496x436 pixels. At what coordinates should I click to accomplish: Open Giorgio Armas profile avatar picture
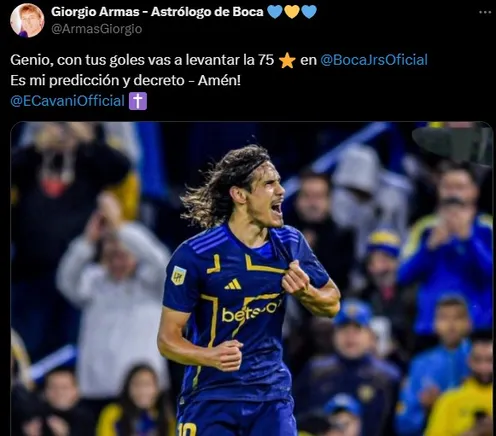pyautogui.click(x=27, y=20)
